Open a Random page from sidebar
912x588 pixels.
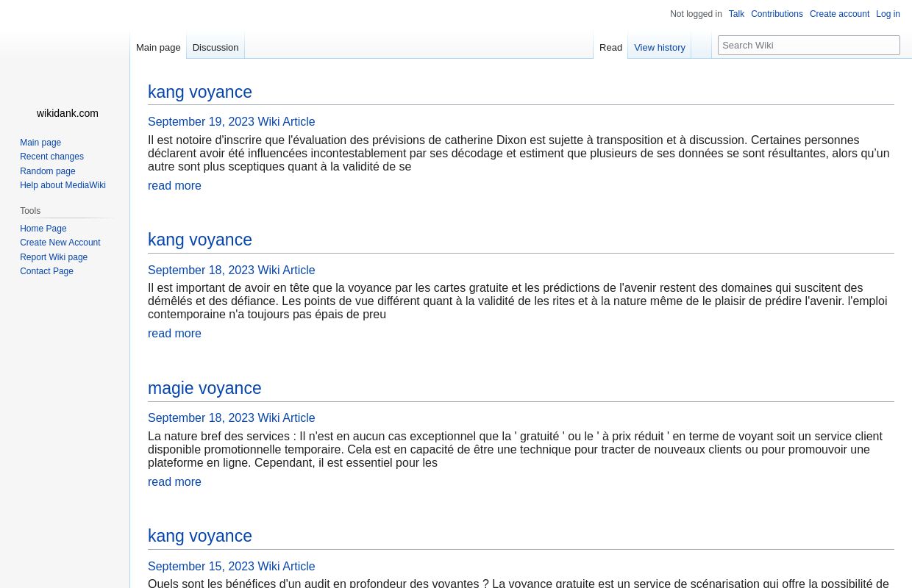click(x=48, y=171)
